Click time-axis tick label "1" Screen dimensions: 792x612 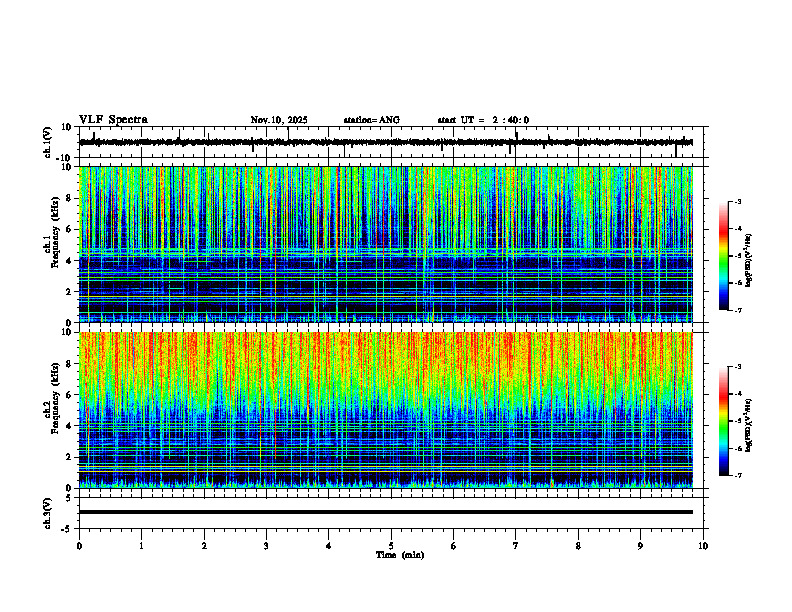(x=142, y=546)
